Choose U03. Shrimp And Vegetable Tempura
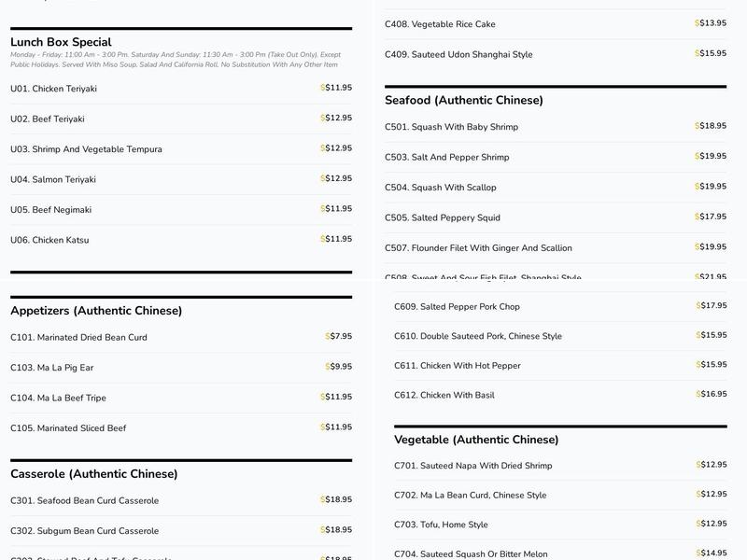 coord(86,149)
